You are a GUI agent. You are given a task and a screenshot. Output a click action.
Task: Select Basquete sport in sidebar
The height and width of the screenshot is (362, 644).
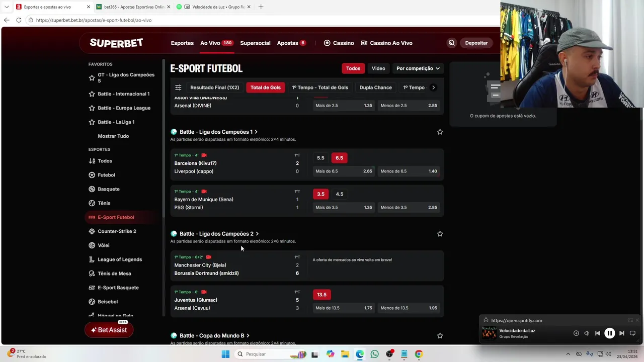pyautogui.click(x=108, y=189)
